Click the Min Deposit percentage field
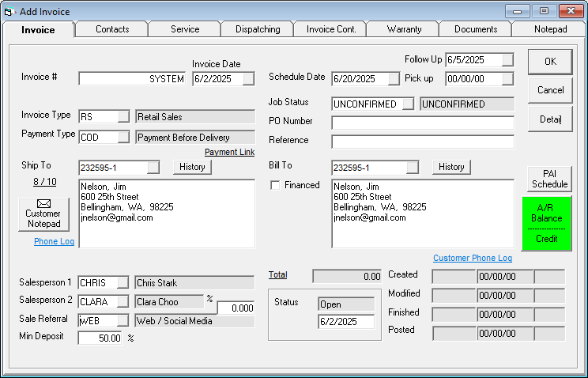The image size is (588, 378). (100, 338)
